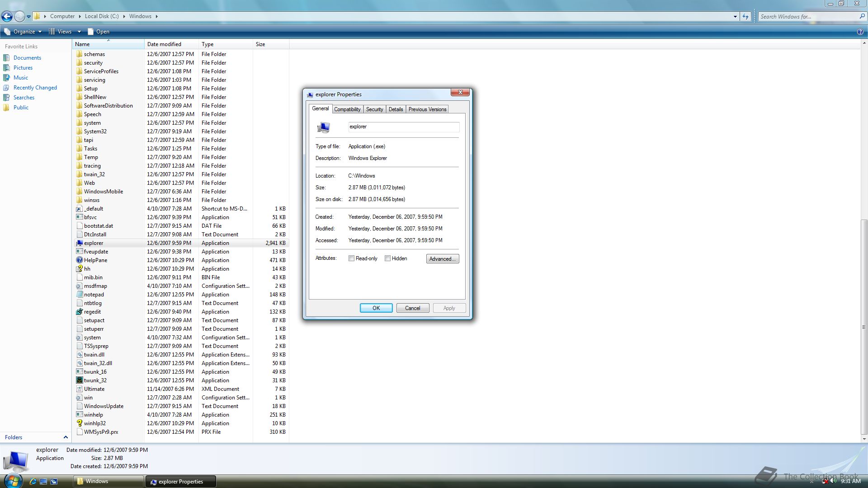Enable the Hidden attribute checkbox

pos(387,258)
